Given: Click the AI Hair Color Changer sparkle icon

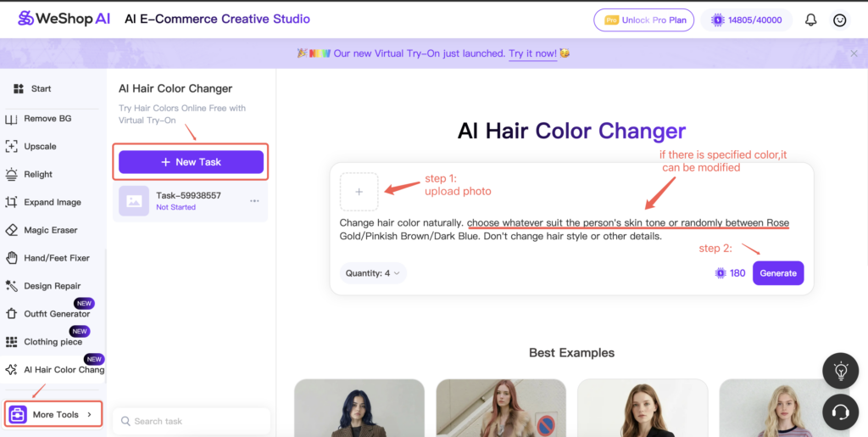Looking at the screenshot, I should (x=12, y=369).
